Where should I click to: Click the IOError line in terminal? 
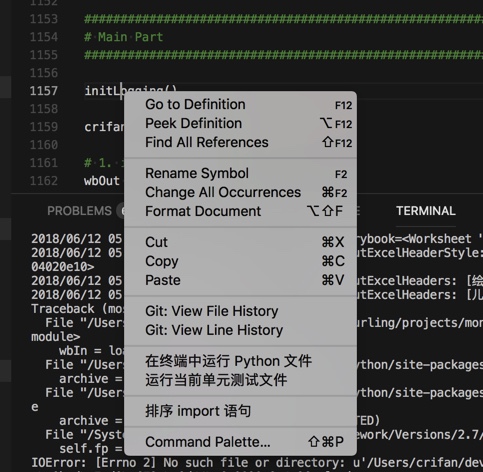coord(257,463)
